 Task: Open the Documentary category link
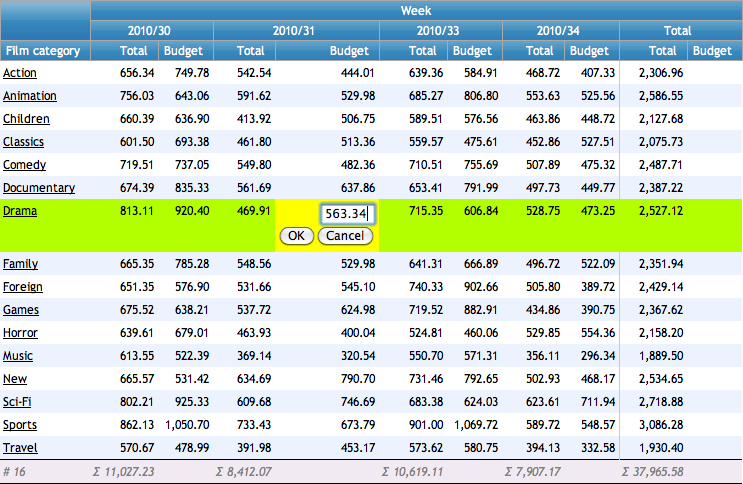(38, 188)
